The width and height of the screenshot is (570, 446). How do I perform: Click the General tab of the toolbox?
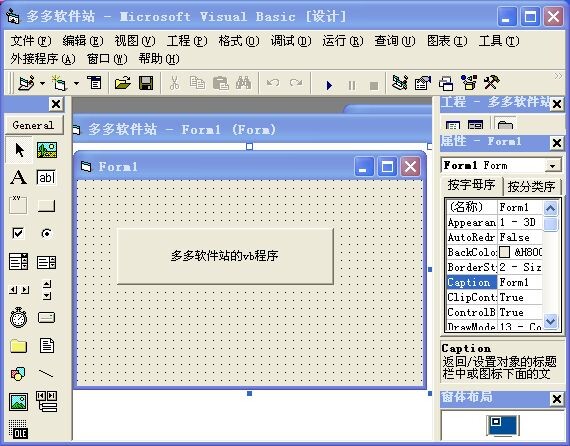[33, 125]
